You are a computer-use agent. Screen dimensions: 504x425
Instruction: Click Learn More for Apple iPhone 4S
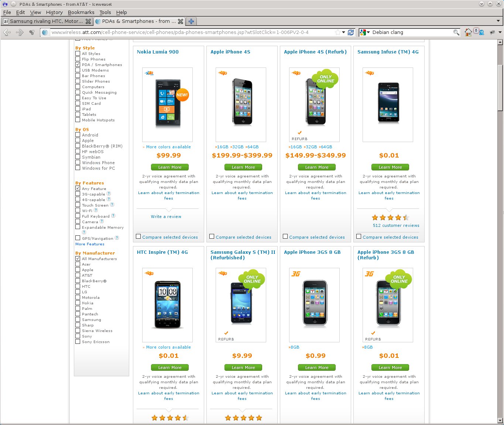243,167
